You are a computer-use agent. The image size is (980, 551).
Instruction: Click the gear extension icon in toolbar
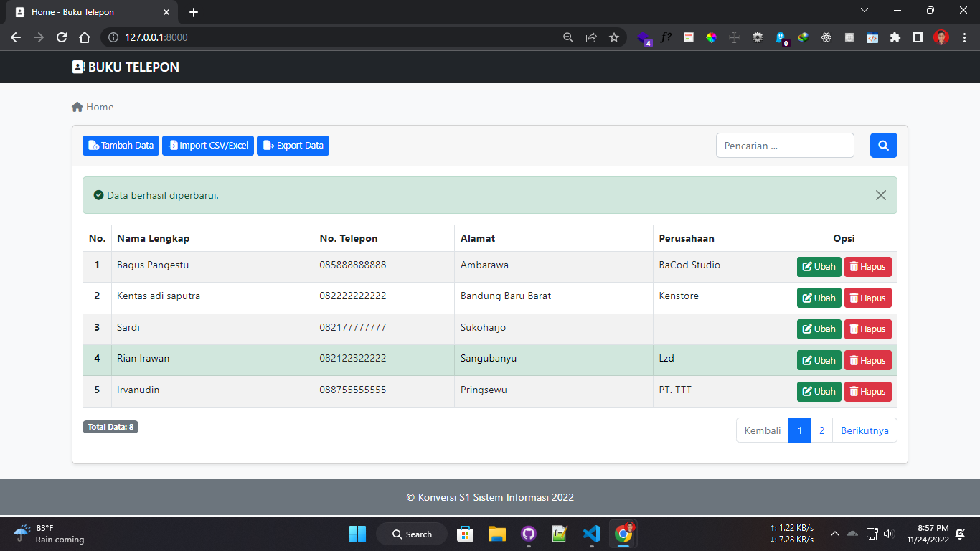point(758,37)
